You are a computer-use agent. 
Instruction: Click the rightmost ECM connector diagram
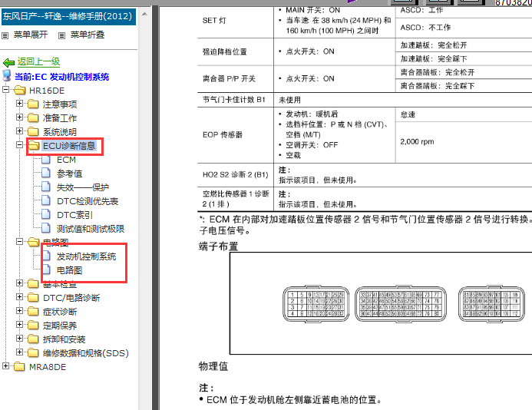491,303
